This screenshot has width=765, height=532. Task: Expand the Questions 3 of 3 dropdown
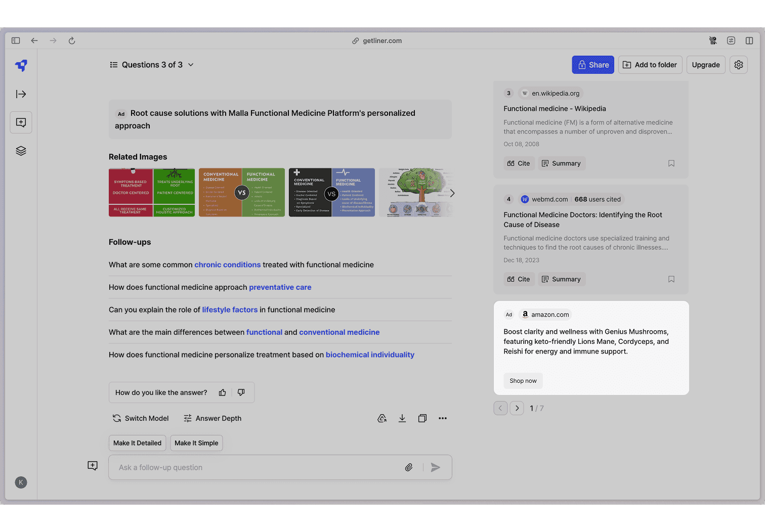pos(152,65)
